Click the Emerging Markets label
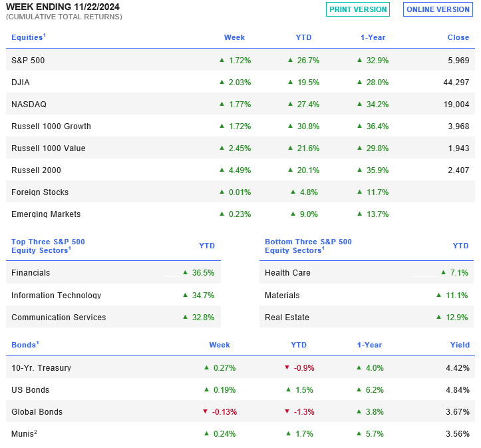Image resolution: width=481 pixels, height=448 pixels. pyautogui.click(x=46, y=214)
